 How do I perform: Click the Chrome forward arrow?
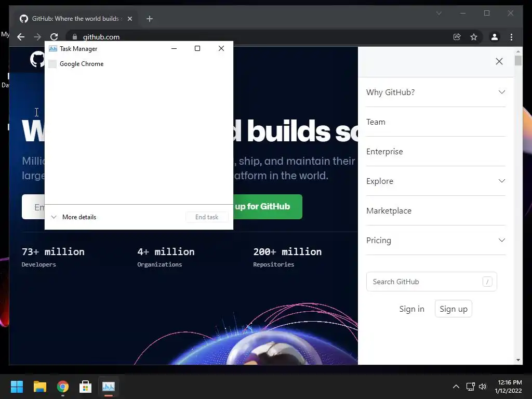tap(37, 37)
